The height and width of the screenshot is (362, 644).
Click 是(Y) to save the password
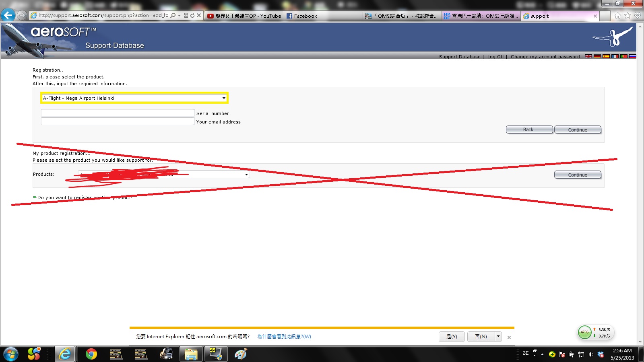(x=452, y=336)
